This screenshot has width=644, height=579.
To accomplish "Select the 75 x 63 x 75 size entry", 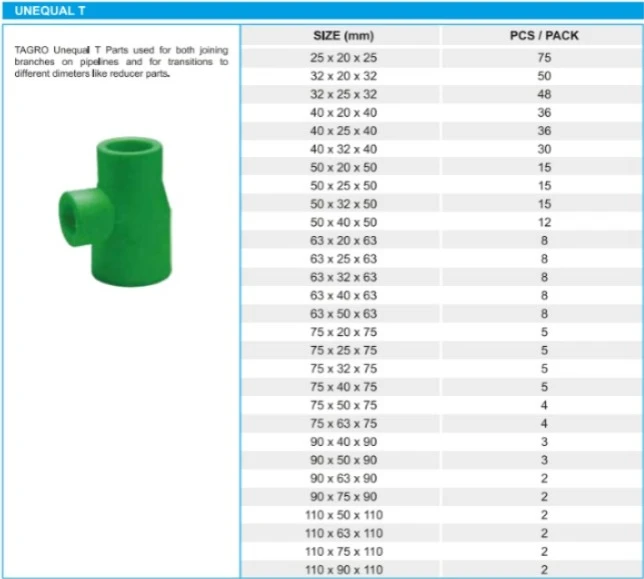I will [343, 424].
